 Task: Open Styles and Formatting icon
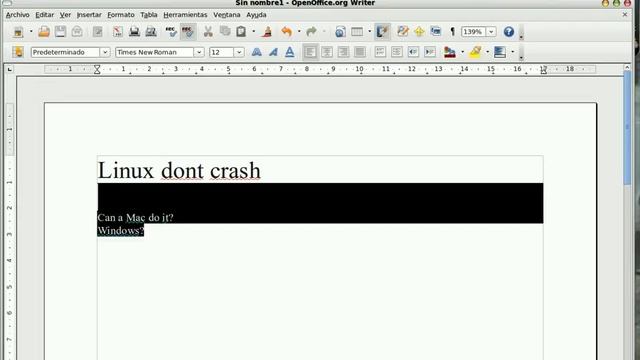[18, 52]
